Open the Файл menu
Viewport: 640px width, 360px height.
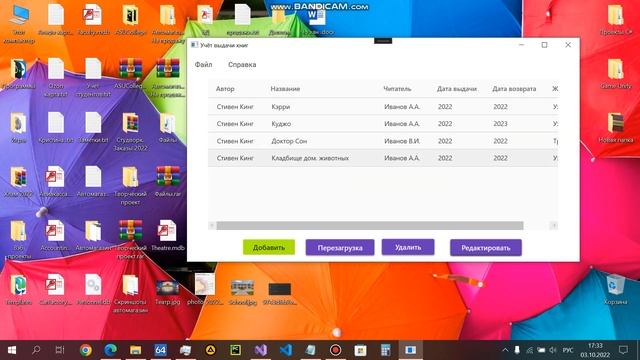coord(203,64)
